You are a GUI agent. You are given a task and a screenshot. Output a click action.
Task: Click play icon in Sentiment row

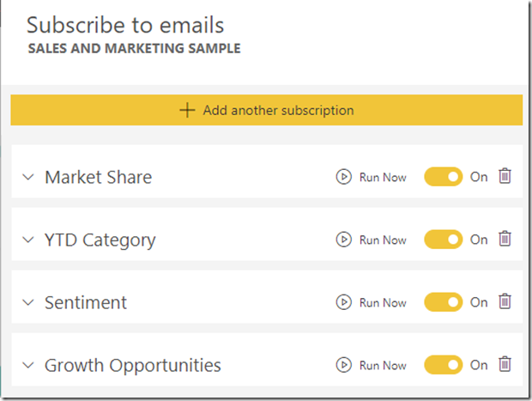point(343,302)
